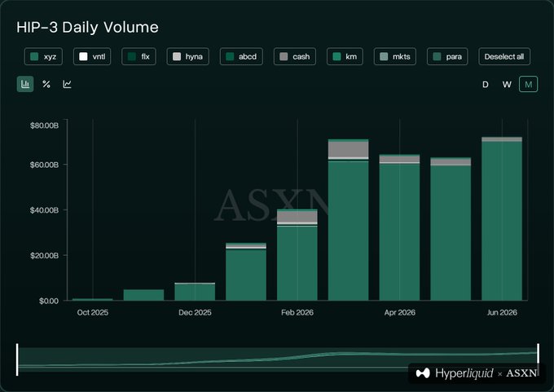
Task: Toggle the flx series legend chip
Action: tap(138, 56)
